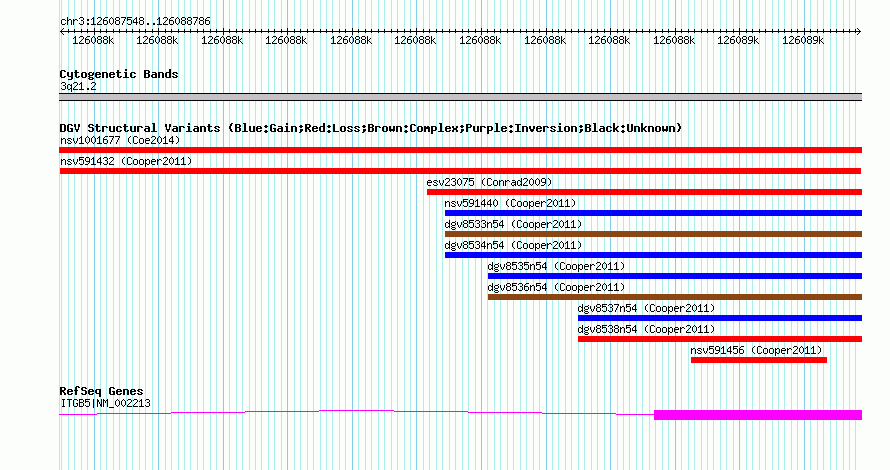Select the red esv23075 (Conrad2009) loss bar
This screenshot has width=890, height=470.
point(644,192)
